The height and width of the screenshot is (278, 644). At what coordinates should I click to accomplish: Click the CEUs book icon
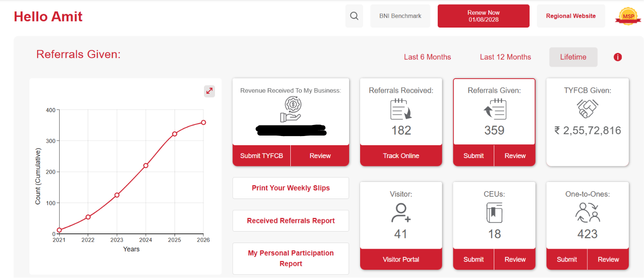[x=494, y=213]
